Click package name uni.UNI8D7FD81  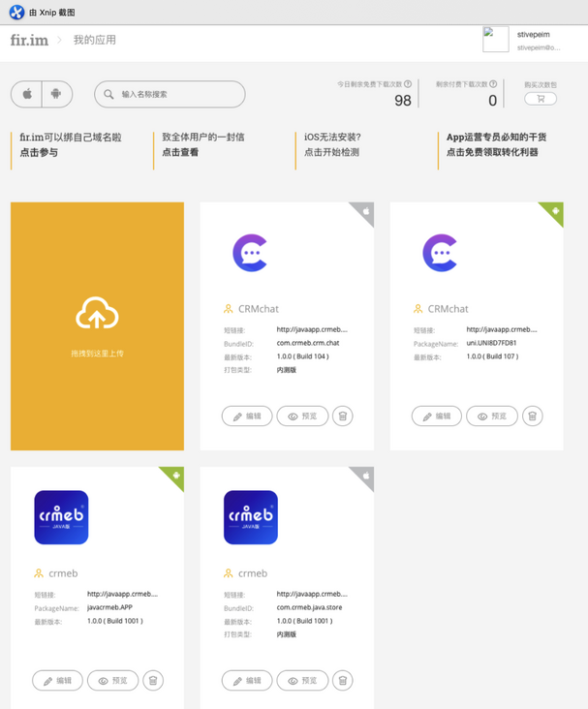pos(491,343)
